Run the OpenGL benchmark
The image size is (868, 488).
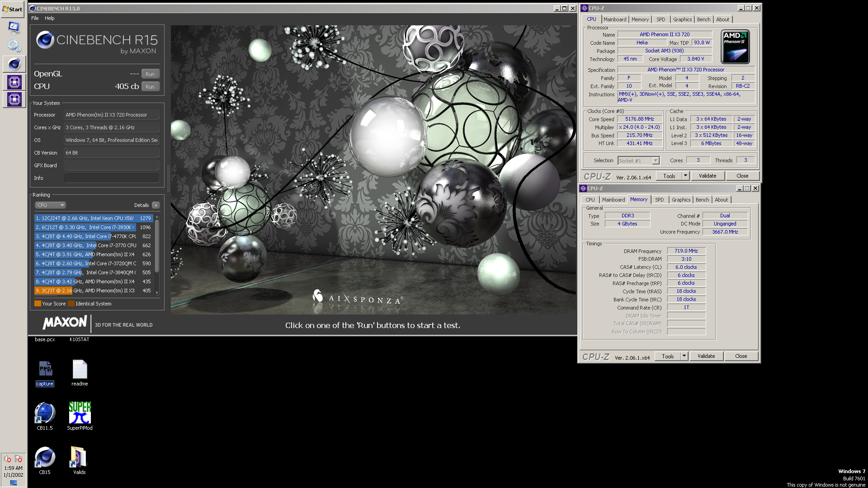[150, 74]
